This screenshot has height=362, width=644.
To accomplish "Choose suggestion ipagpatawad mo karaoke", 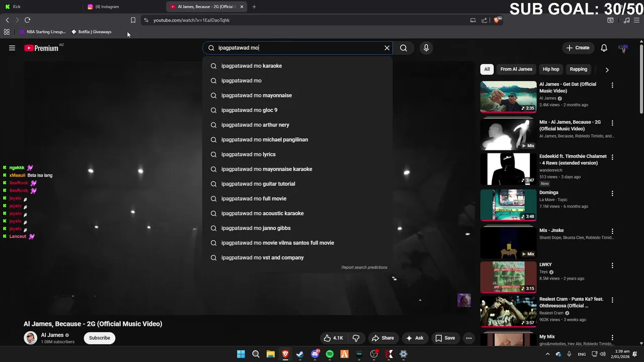I will coord(297,66).
